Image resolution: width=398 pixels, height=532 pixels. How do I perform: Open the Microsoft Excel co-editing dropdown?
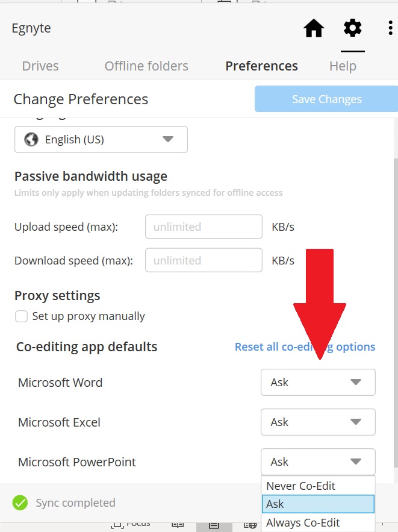tap(317, 422)
